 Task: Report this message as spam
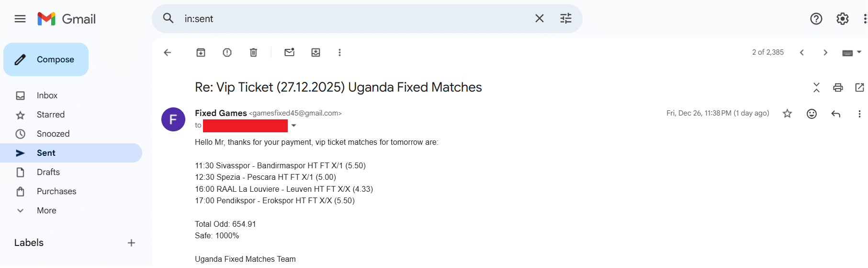227,53
